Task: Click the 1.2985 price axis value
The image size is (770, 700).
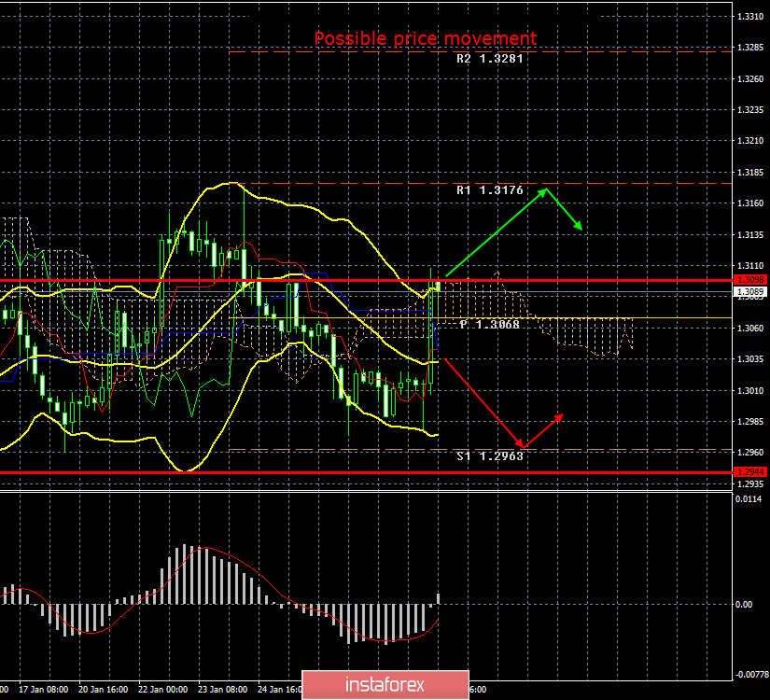Action: (x=750, y=422)
